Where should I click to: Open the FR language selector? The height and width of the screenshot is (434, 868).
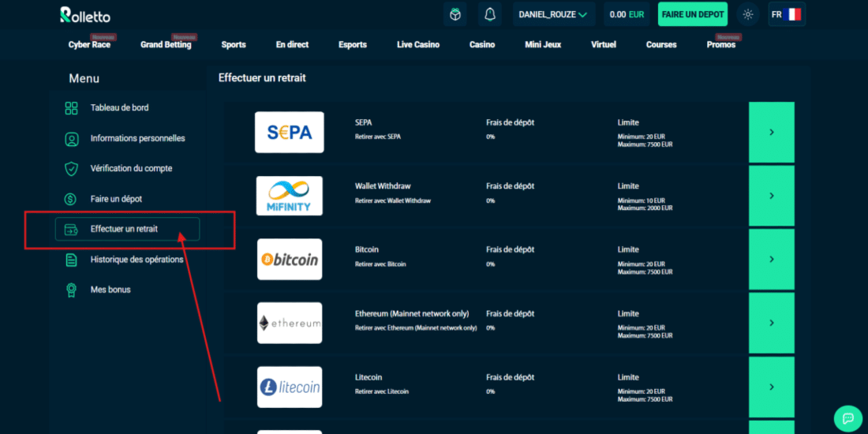tap(786, 14)
